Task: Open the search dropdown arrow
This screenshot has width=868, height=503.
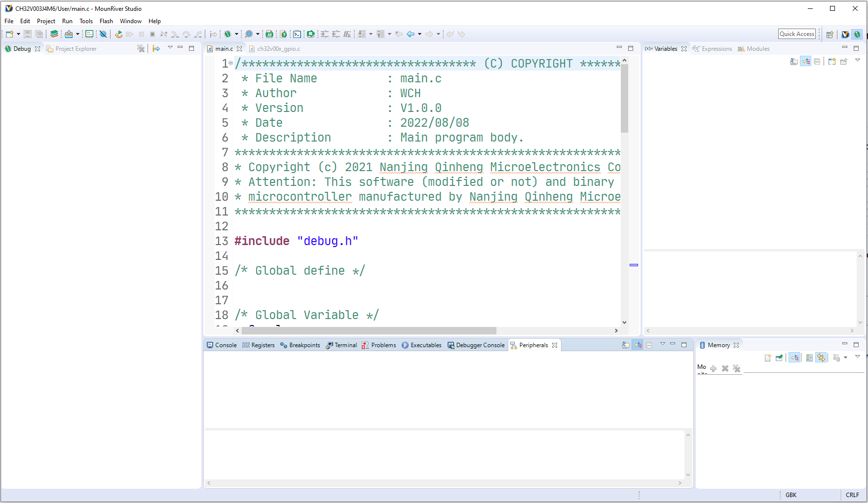Action: click(x=258, y=34)
